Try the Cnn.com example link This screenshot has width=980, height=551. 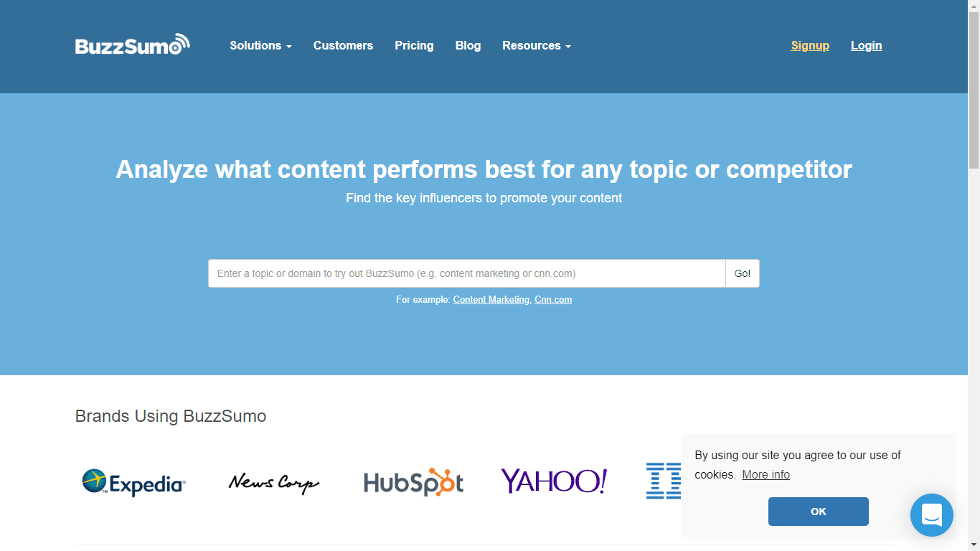coord(553,300)
